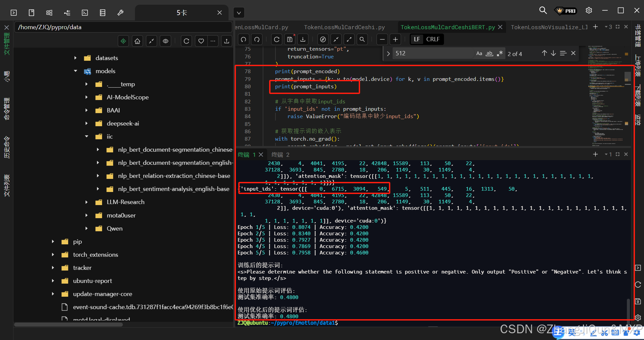Image resolution: width=644 pixels, height=340 pixels.
Task: Switch to the TokenLossMulCardCeshi.py tab
Action: tap(344, 27)
